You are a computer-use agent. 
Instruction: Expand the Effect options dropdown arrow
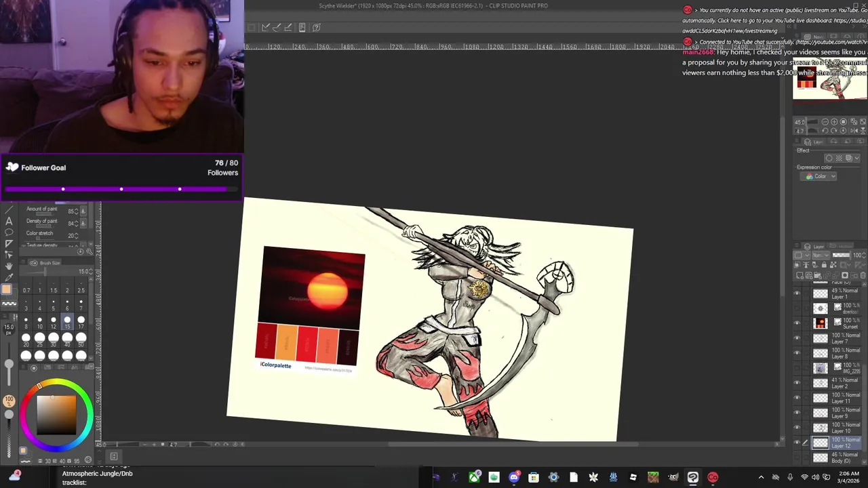pyautogui.click(x=857, y=158)
